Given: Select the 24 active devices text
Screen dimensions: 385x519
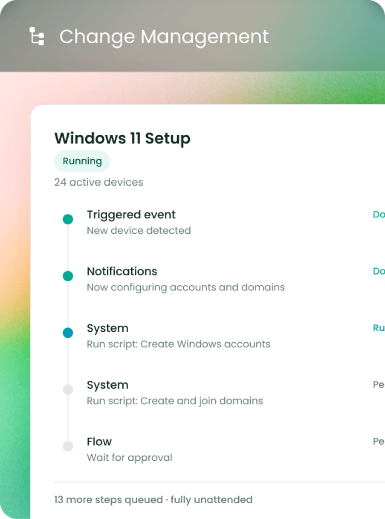Looking at the screenshot, I should [x=99, y=182].
